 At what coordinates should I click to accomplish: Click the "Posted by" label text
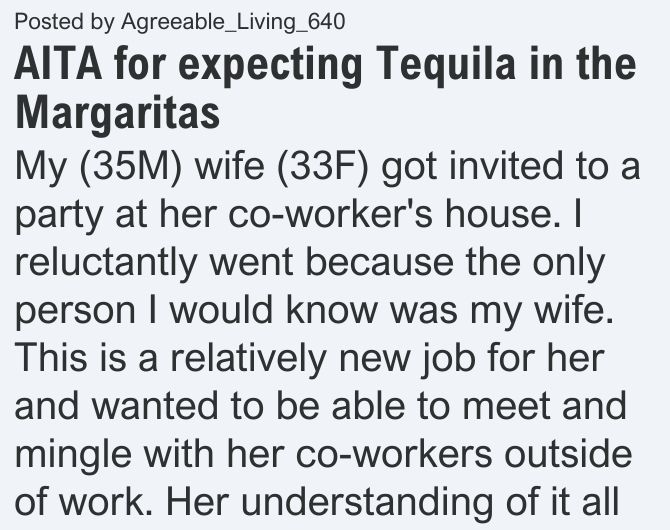(x=65, y=22)
